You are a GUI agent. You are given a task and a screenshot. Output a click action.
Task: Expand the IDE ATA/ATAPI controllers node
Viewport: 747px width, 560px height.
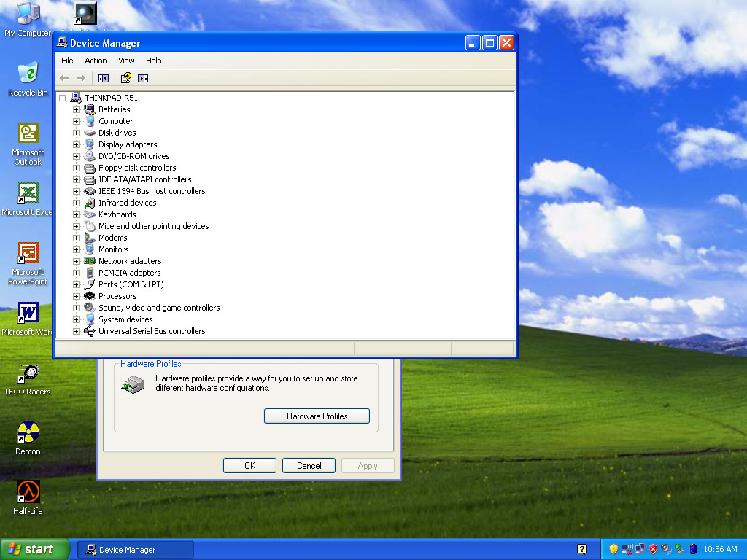(76, 179)
